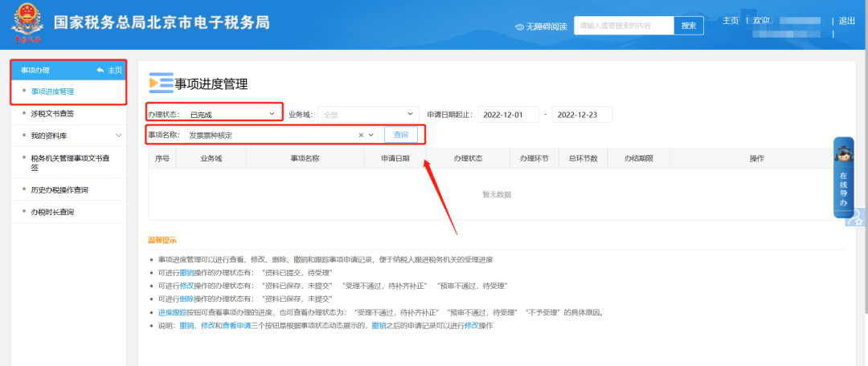
Task: Go to 主页 link in top header
Action: pos(731,20)
